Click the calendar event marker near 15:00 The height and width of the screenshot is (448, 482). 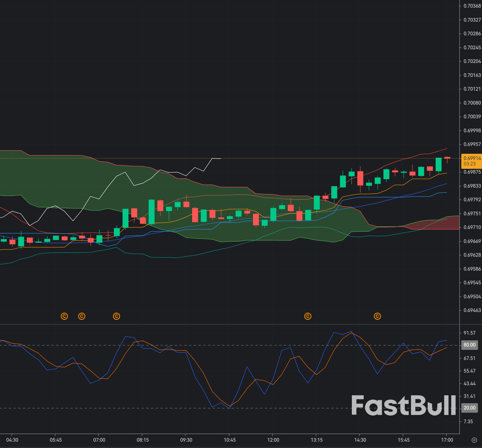point(377,316)
